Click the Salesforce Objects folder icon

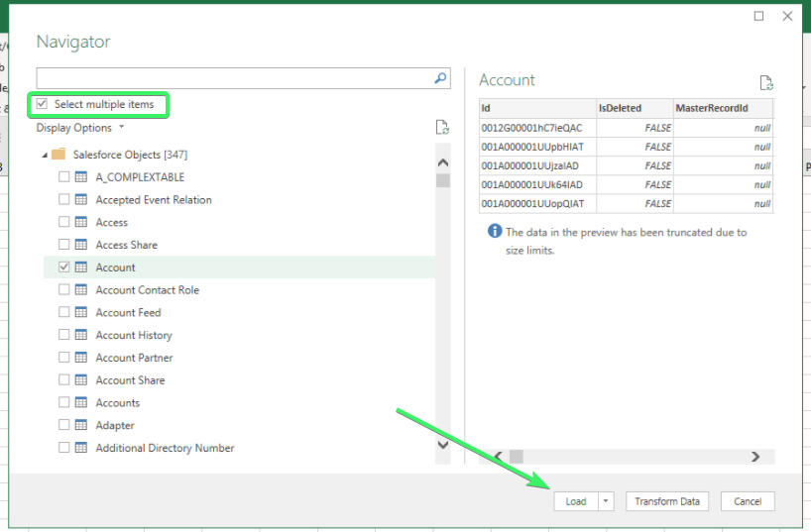(58, 155)
